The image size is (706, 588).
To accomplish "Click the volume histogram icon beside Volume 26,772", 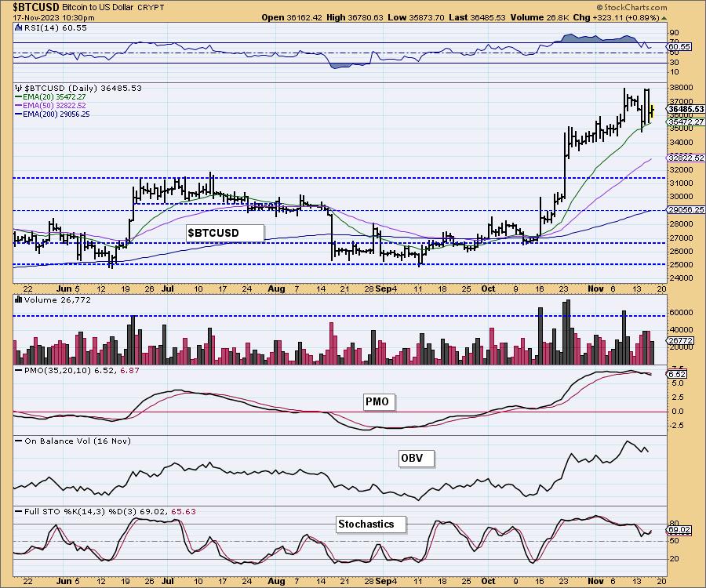I will [19, 299].
